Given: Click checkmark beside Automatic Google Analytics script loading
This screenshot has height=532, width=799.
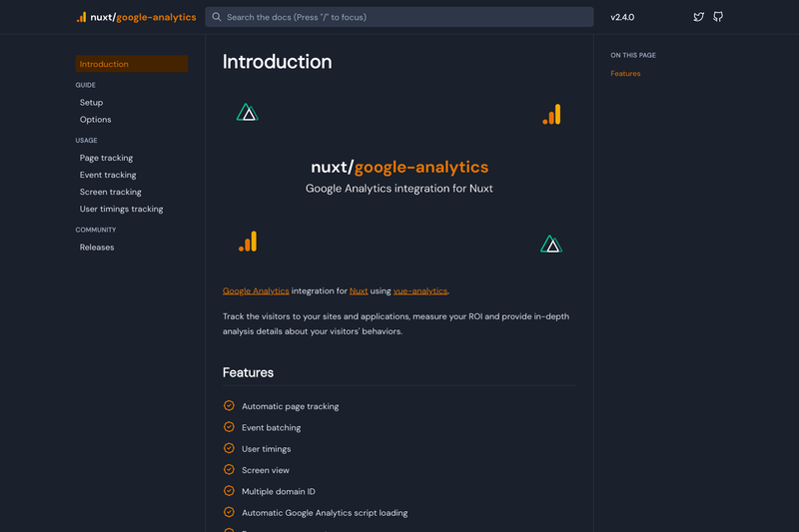Looking at the screenshot, I should pyautogui.click(x=229, y=513).
